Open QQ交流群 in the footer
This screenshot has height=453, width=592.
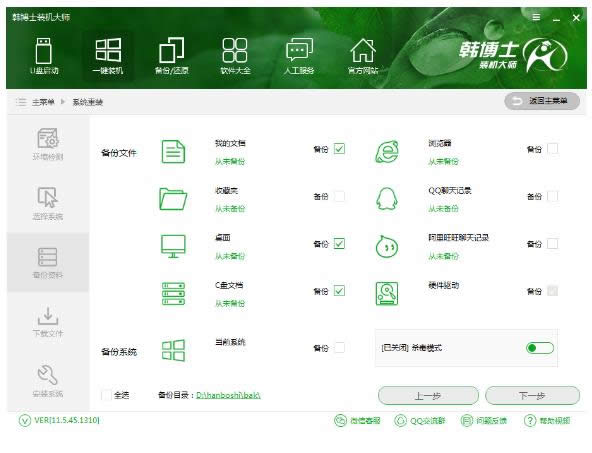(x=419, y=421)
